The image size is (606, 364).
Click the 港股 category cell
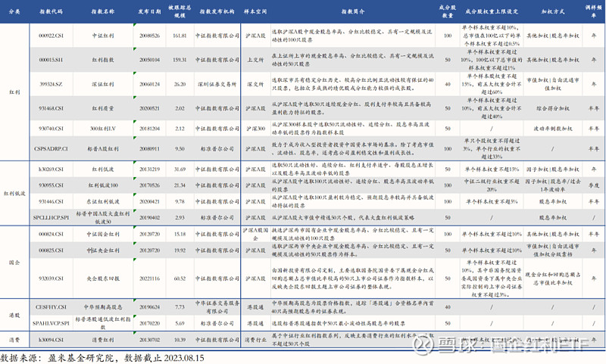point(14,315)
